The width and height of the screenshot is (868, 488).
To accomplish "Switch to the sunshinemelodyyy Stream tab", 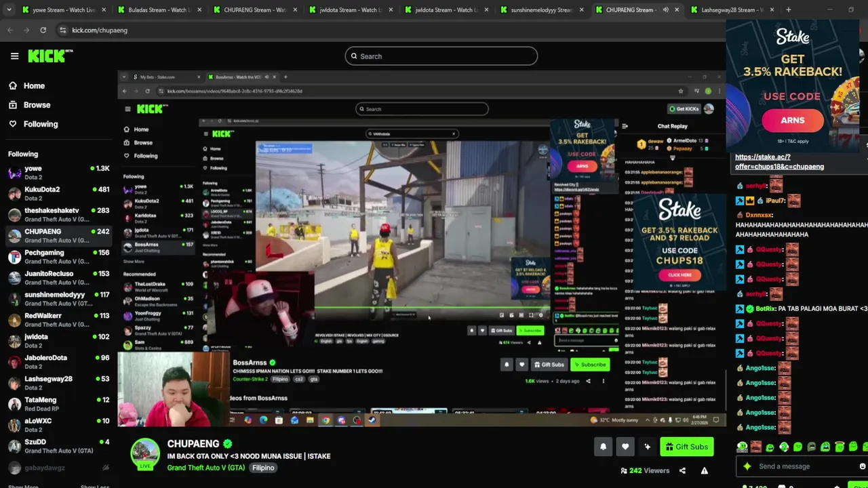I will pyautogui.click(x=541, y=9).
